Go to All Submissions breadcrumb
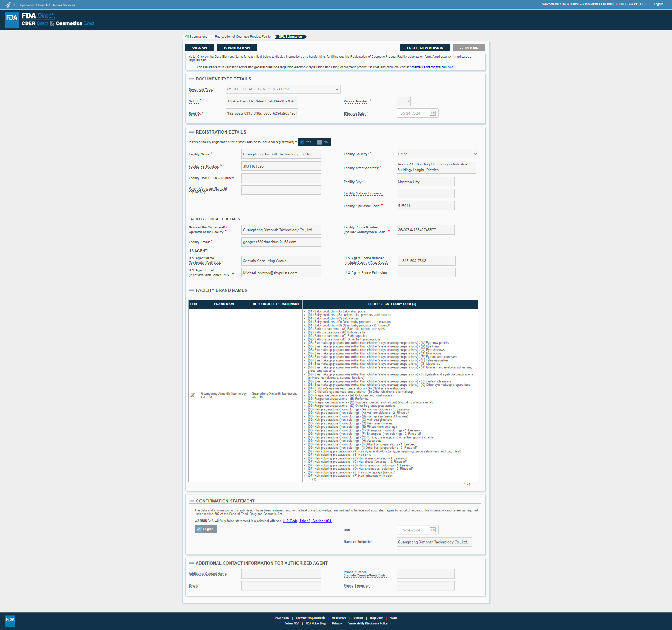672x630 pixels. [196, 37]
